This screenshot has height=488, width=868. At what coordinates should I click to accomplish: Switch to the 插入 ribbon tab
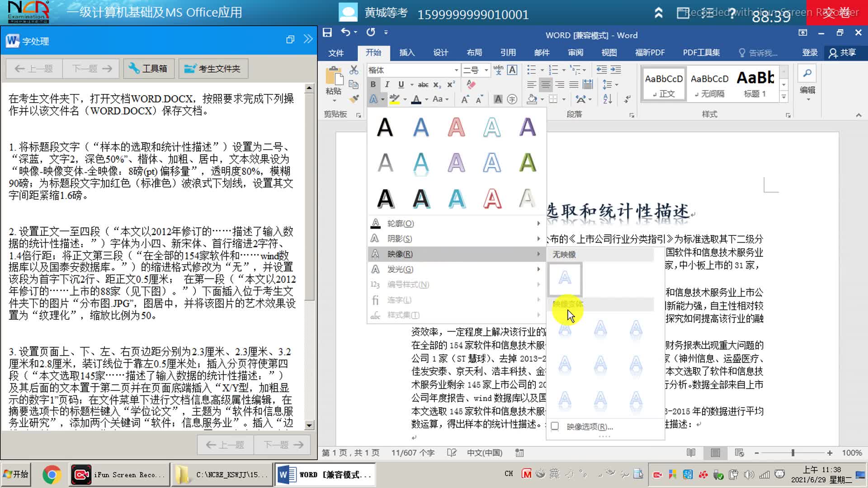406,52
